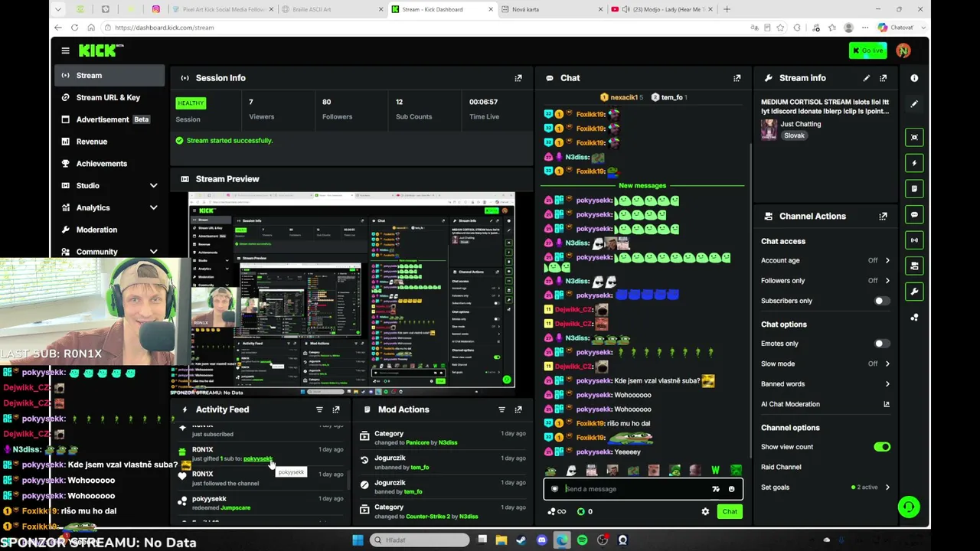Select Stream in the left sidebar
Viewport: 980px width, 551px height.
[109, 76]
